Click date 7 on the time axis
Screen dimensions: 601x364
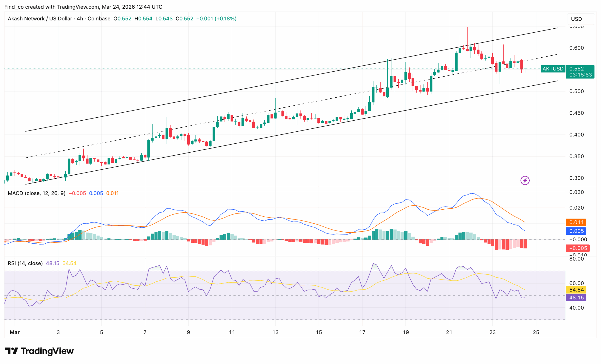point(145,332)
